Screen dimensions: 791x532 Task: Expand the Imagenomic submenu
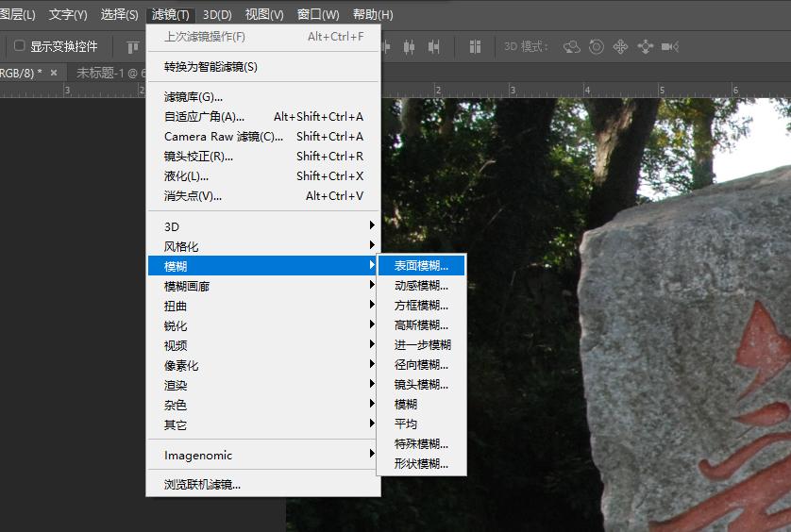pyautogui.click(x=263, y=455)
